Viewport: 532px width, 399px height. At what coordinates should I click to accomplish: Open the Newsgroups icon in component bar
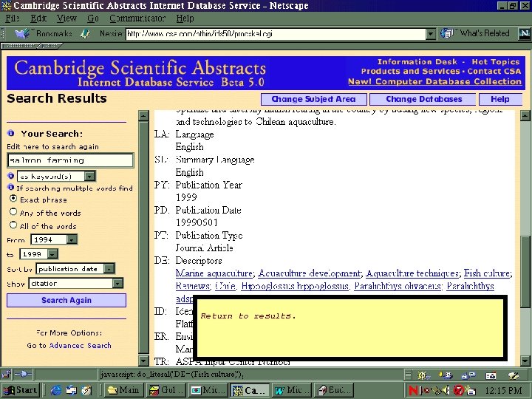pos(468,375)
